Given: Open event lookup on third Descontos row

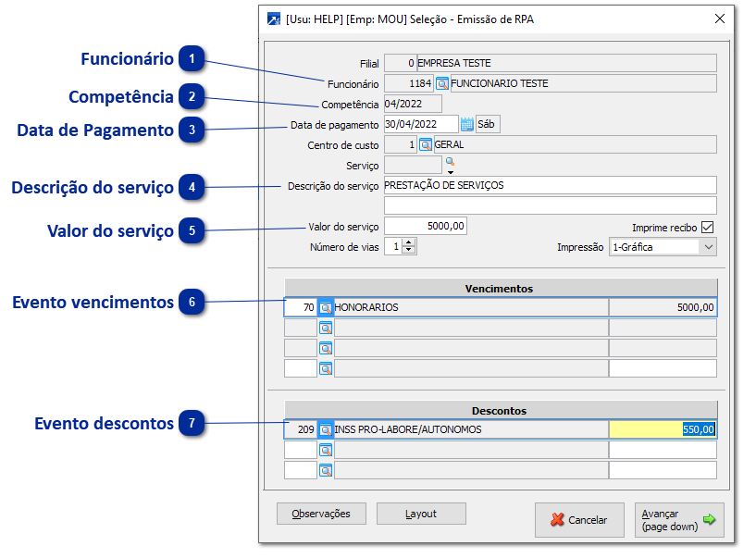Looking at the screenshot, I should 326,470.
